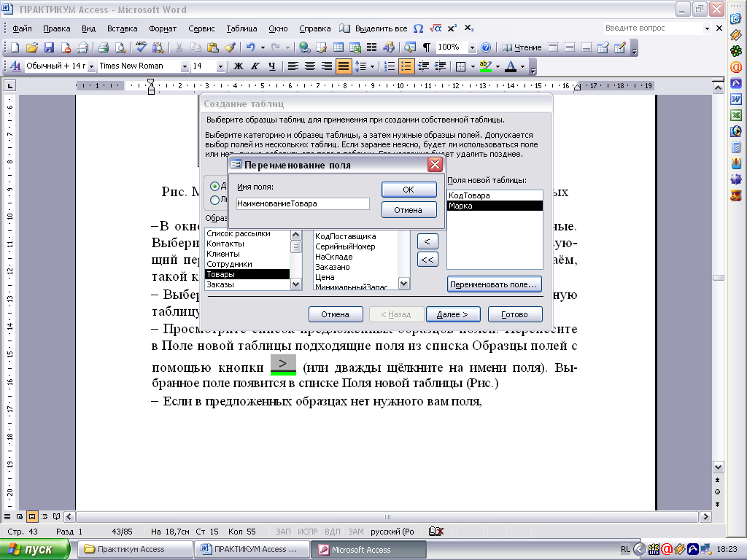Open the line spacing dropdown arrow

[372, 66]
